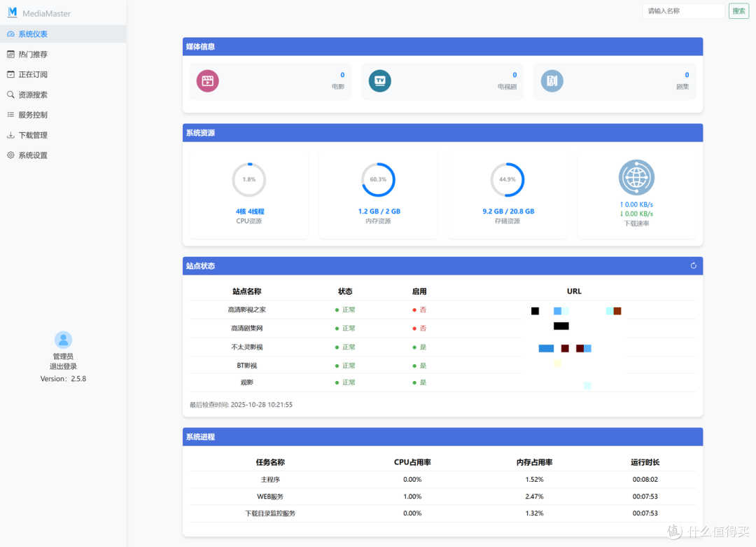Click the administrator avatar icon

coord(63,340)
